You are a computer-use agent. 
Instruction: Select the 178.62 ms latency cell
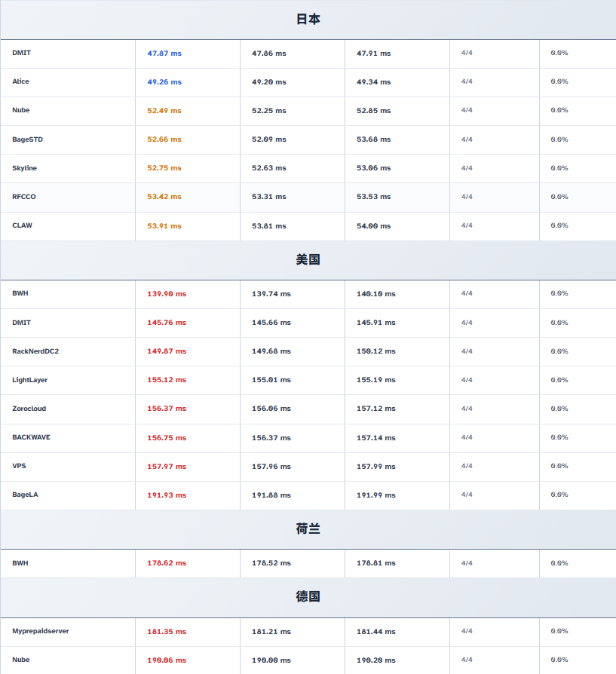167,563
